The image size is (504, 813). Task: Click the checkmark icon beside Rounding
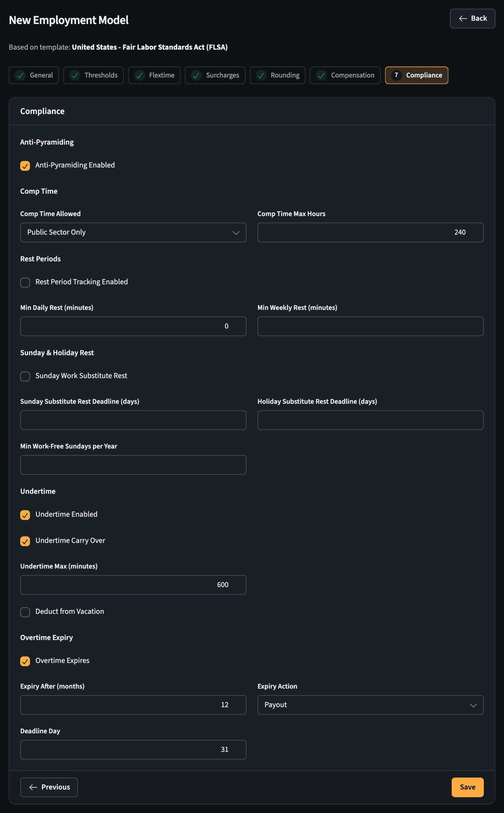tap(261, 75)
